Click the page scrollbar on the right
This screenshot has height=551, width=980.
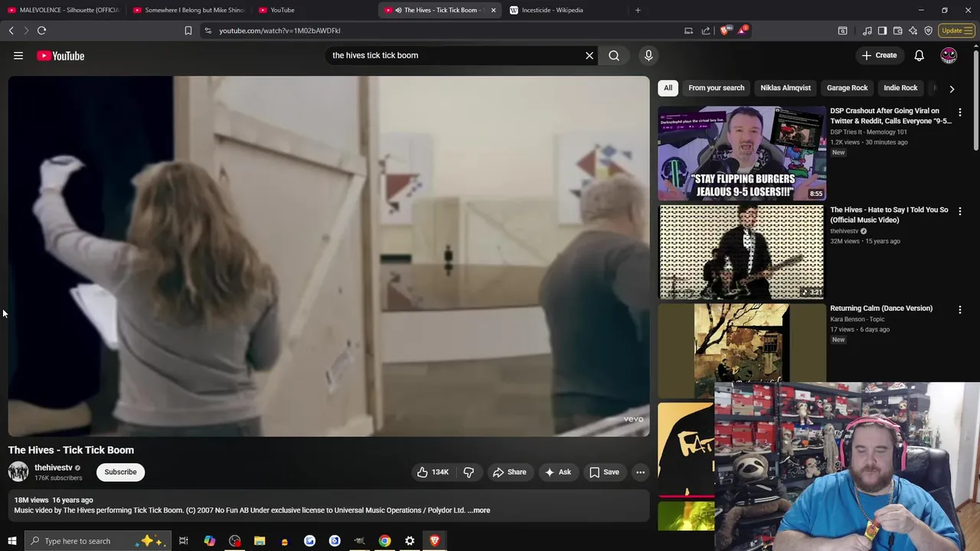click(x=975, y=99)
